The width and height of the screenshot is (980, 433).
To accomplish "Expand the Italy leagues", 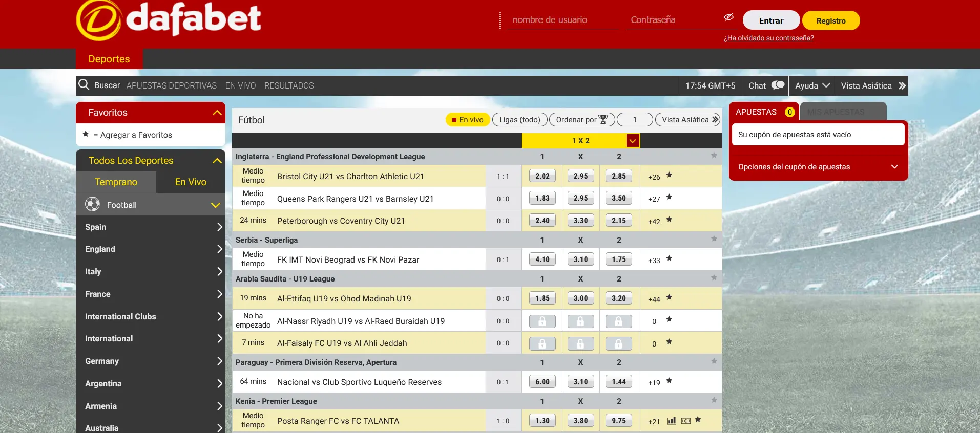I will 151,271.
